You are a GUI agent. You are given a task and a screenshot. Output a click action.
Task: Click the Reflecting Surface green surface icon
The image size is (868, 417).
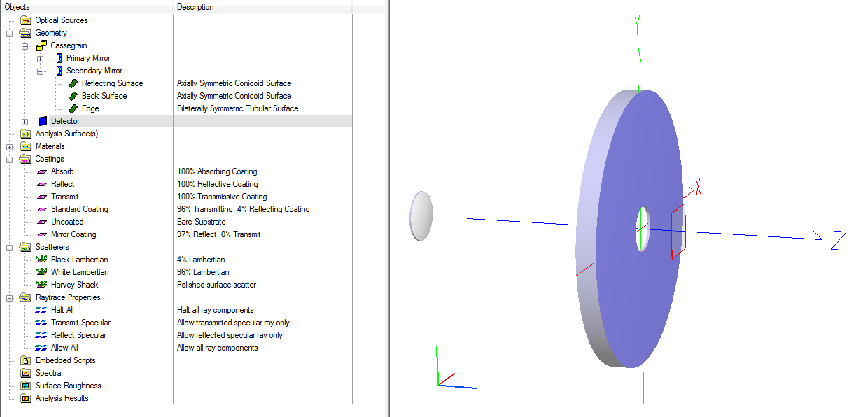pyautogui.click(x=72, y=83)
